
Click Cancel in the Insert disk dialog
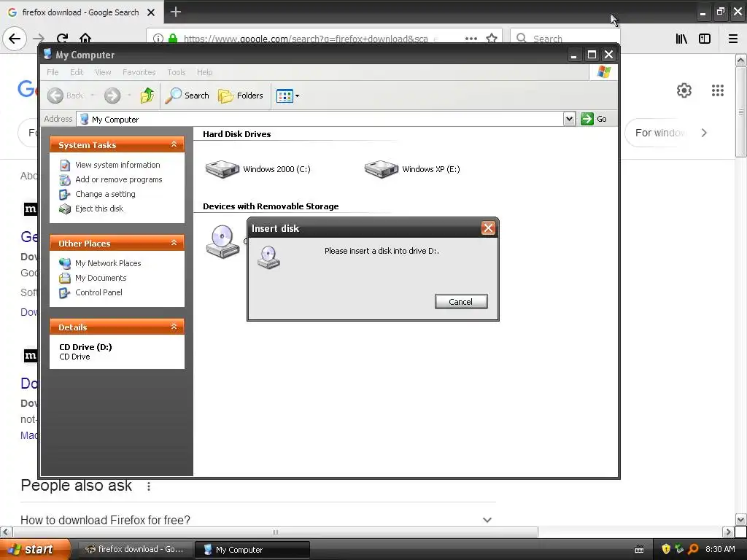[x=461, y=301]
